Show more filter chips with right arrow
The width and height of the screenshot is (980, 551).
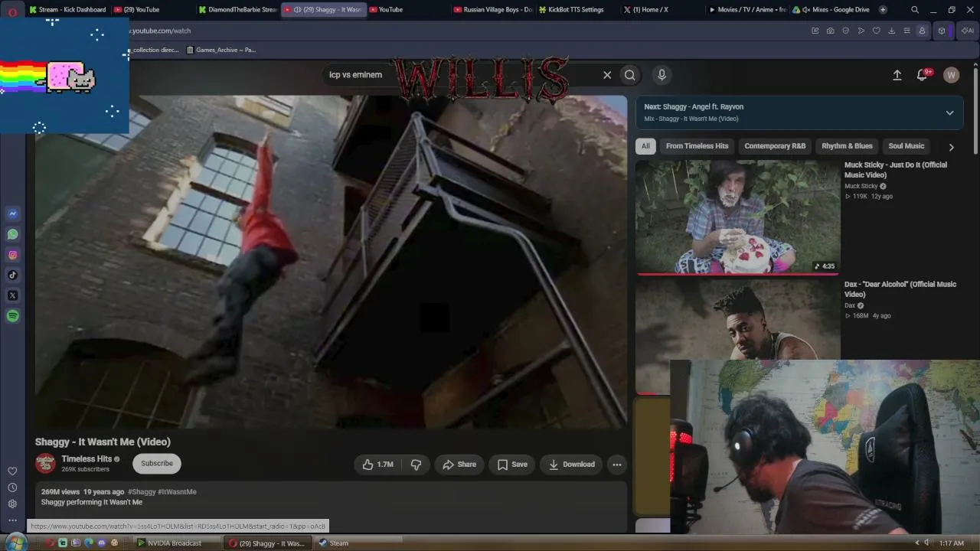pos(951,147)
